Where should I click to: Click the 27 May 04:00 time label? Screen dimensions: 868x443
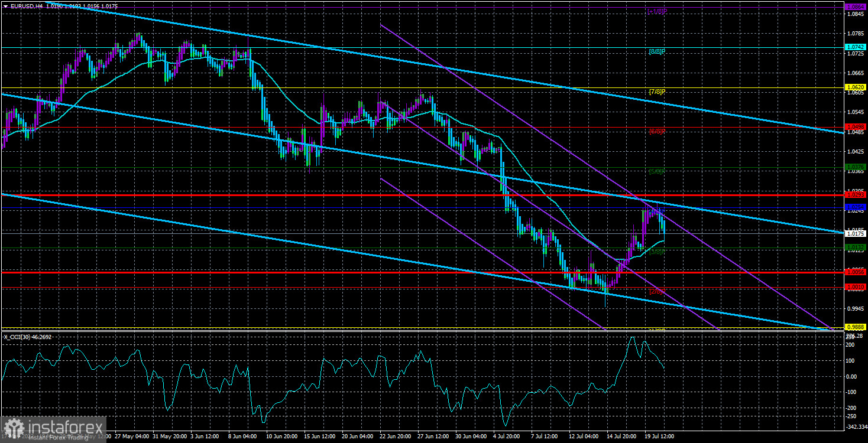132,437
